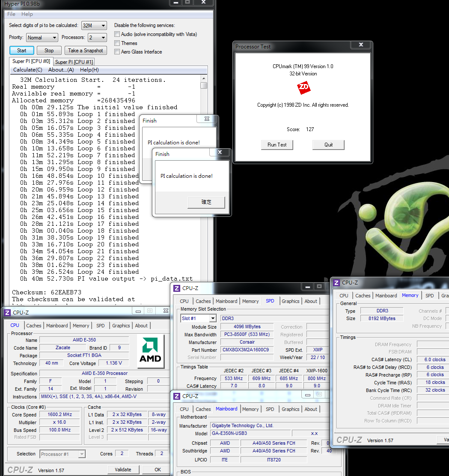The image size is (449, 476).
Task: Check the Themes checkbox
Action: [x=117, y=43]
